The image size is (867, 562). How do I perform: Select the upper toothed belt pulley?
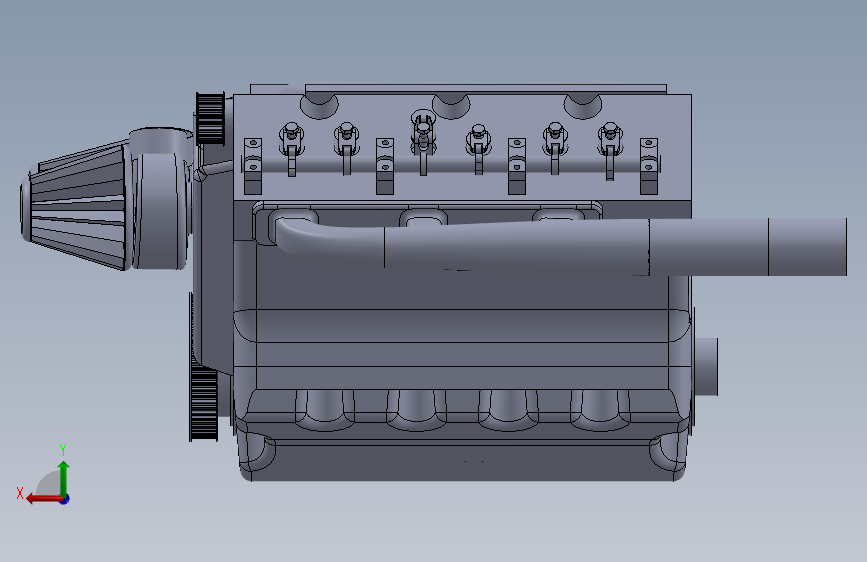(x=210, y=118)
